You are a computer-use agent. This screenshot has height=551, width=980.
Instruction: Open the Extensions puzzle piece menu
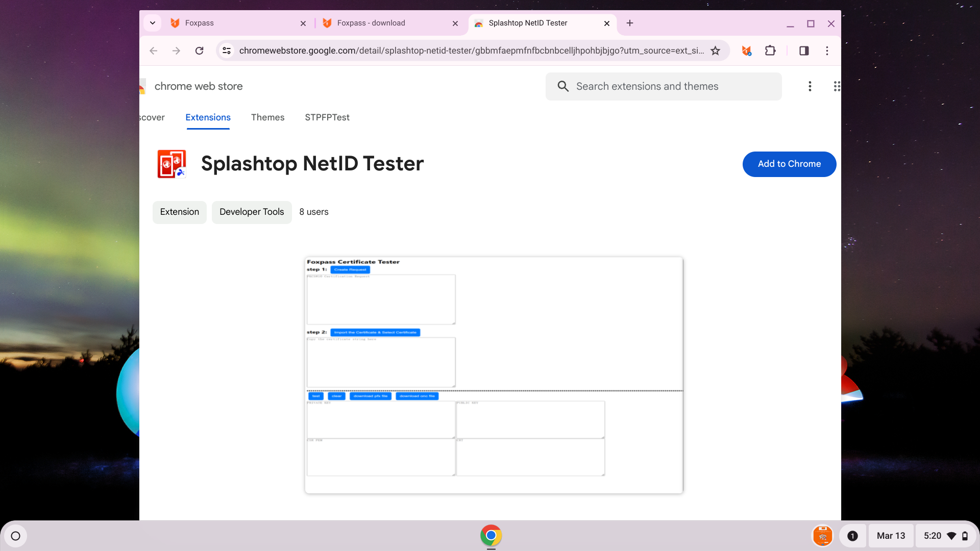(x=770, y=51)
